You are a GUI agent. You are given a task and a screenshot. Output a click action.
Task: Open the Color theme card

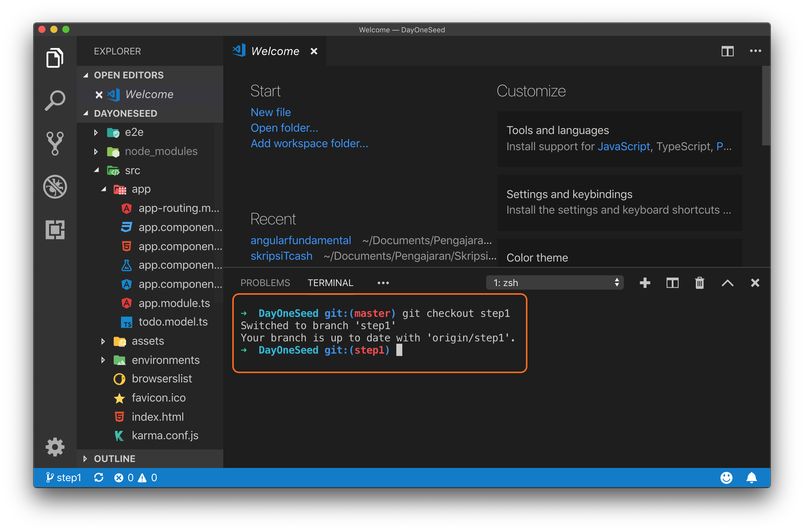tap(619, 253)
